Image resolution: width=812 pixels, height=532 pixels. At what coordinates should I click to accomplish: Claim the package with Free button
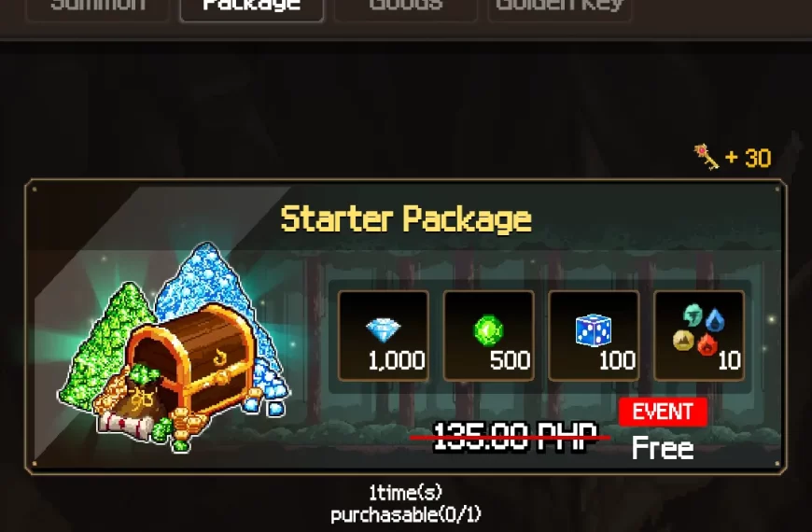663,448
